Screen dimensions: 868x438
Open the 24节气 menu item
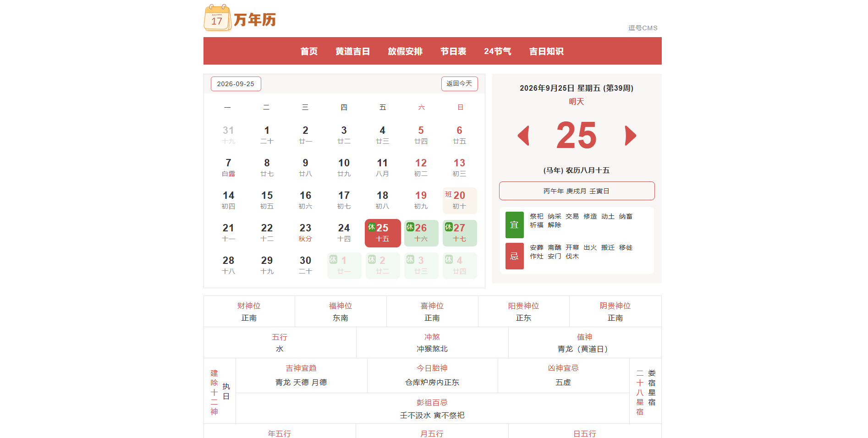tap(498, 51)
